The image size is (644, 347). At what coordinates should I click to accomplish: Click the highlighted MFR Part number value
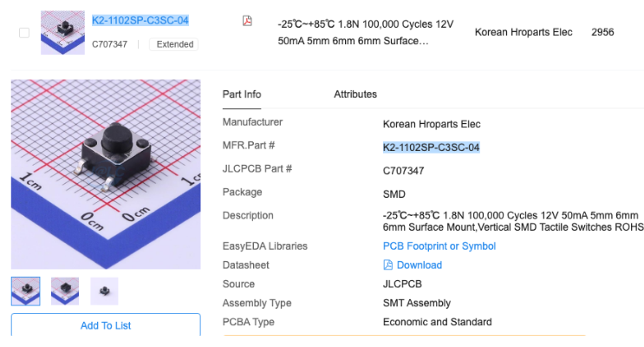pos(432,147)
